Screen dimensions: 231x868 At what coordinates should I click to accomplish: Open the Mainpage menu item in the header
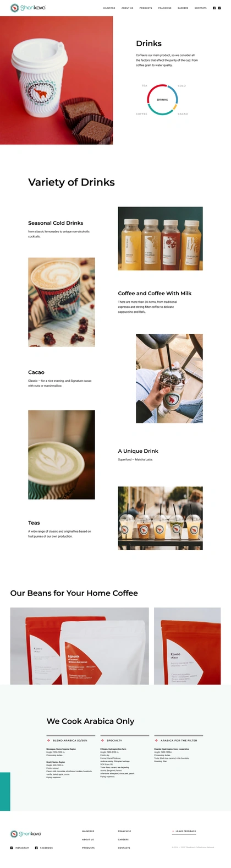pos(109,8)
